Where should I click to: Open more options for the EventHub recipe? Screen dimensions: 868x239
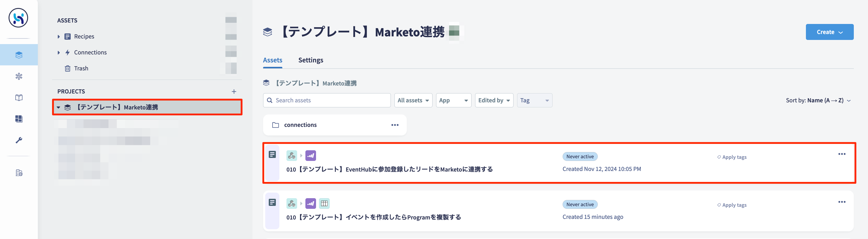[842, 154]
